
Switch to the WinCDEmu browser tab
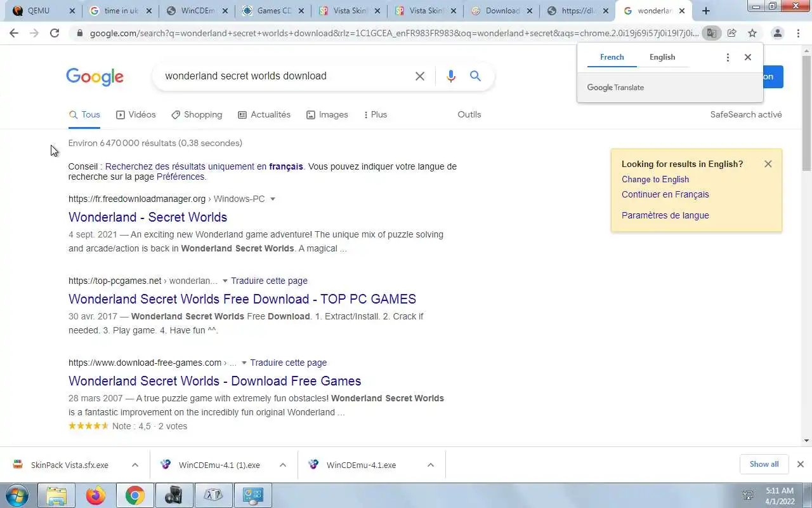[x=198, y=11]
